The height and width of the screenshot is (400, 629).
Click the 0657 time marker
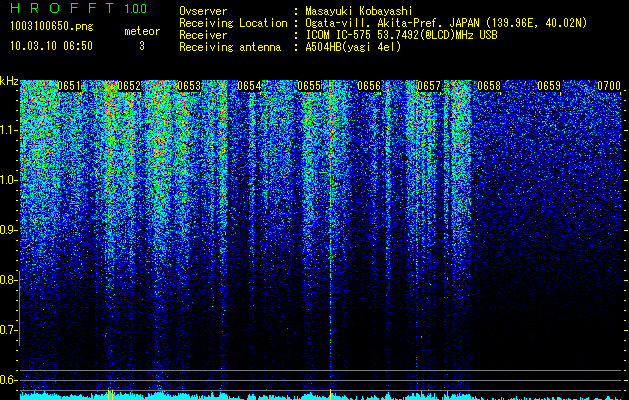[429, 86]
